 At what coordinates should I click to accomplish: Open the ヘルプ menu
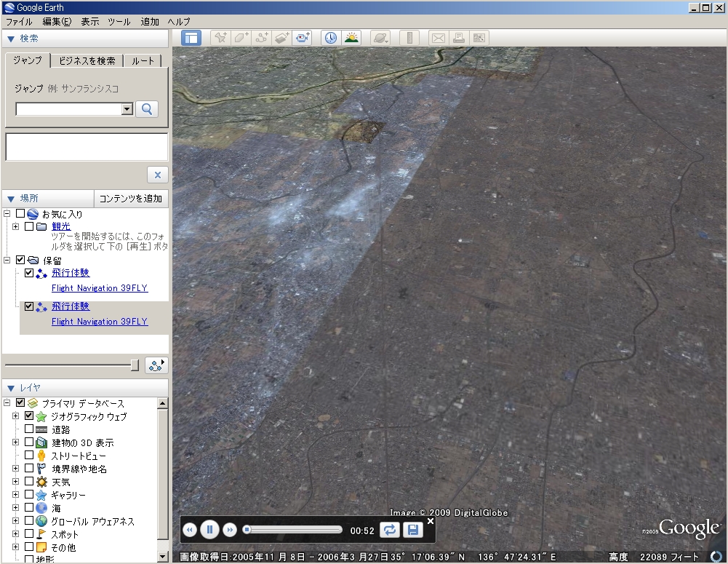[179, 21]
